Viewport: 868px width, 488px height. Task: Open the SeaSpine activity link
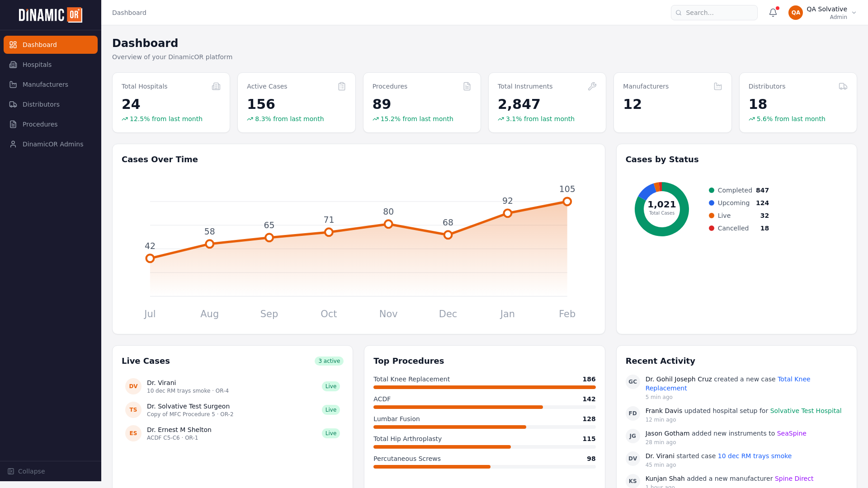tap(791, 433)
